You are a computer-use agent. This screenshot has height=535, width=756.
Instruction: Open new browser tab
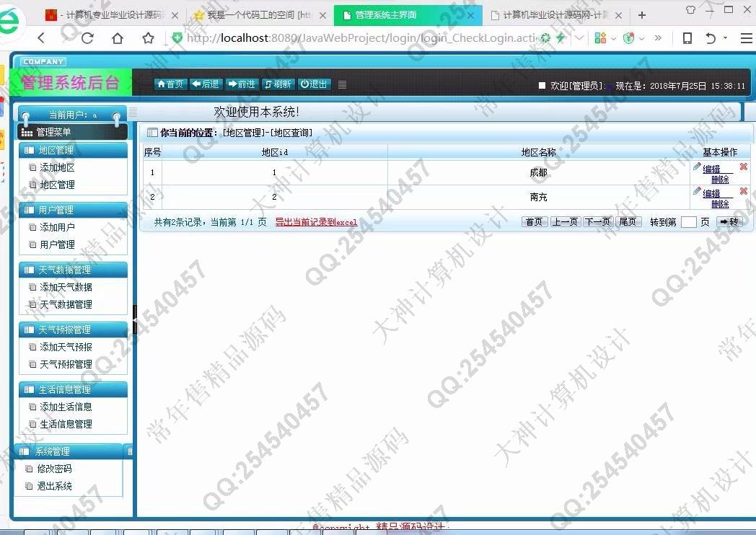(642, 15)
